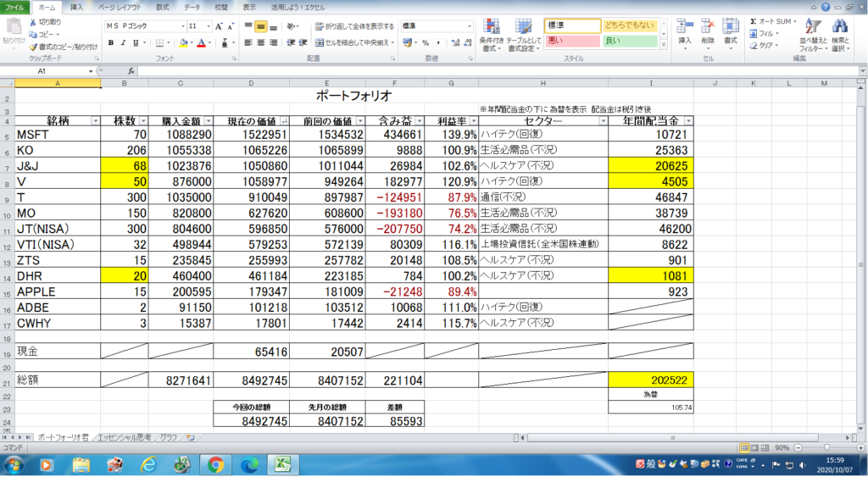Click the Excel Help question mark icon
This screenshot has height=488, width=868.
(x=826, y=7)
